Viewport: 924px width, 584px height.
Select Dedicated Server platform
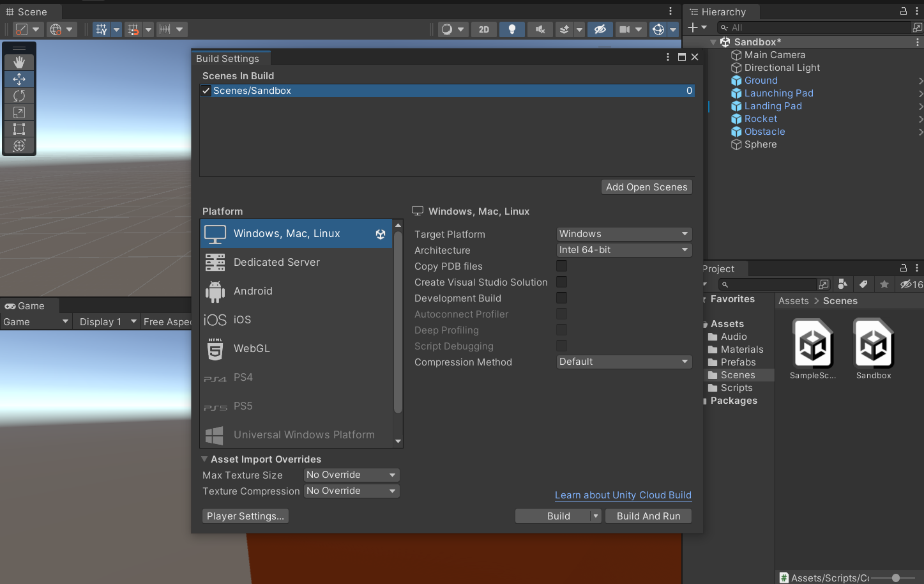coord(296,262)
